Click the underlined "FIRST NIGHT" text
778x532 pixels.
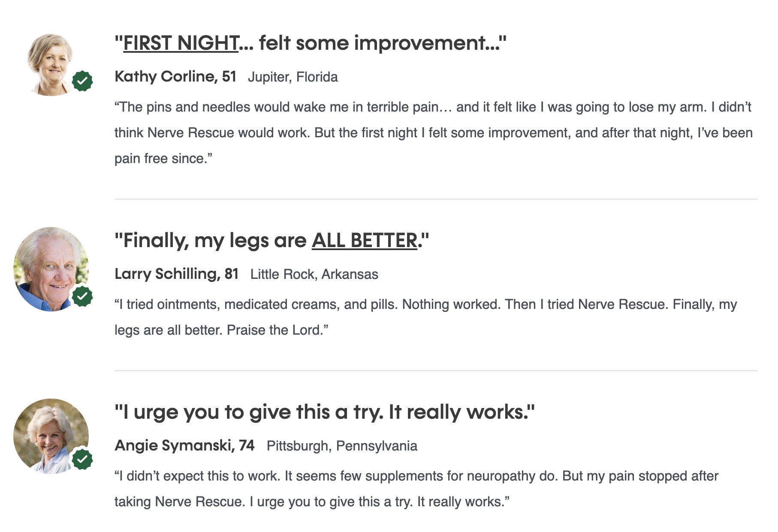click(x=181, y=43)
